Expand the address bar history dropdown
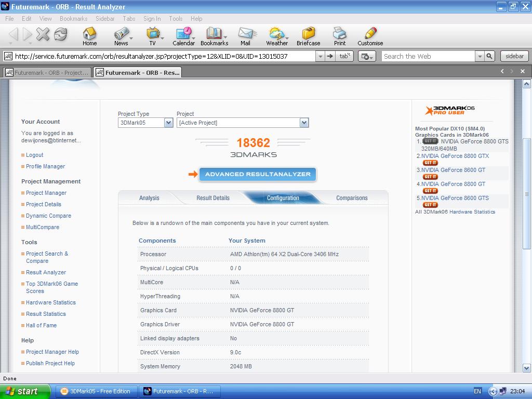 (320, 56)
